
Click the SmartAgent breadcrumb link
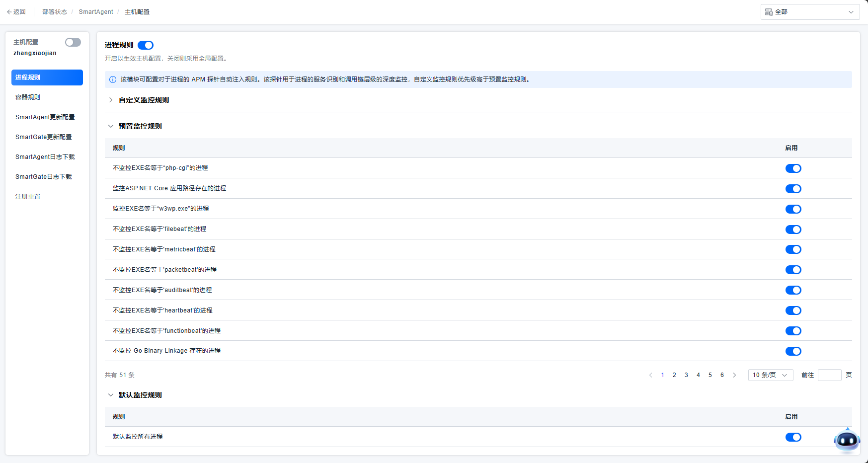click(96, 12)
